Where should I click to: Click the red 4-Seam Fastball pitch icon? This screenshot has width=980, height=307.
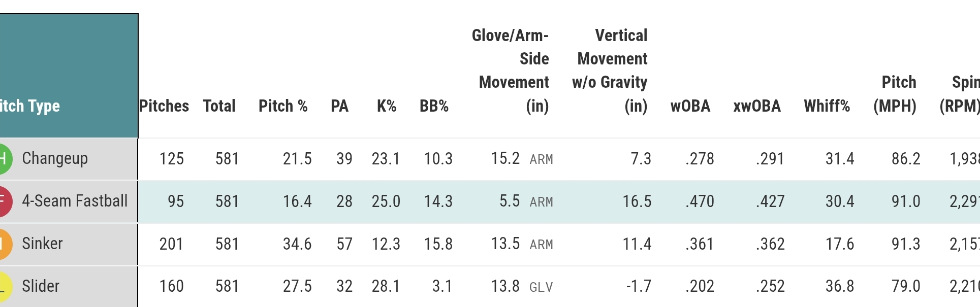tap(4, 201)
